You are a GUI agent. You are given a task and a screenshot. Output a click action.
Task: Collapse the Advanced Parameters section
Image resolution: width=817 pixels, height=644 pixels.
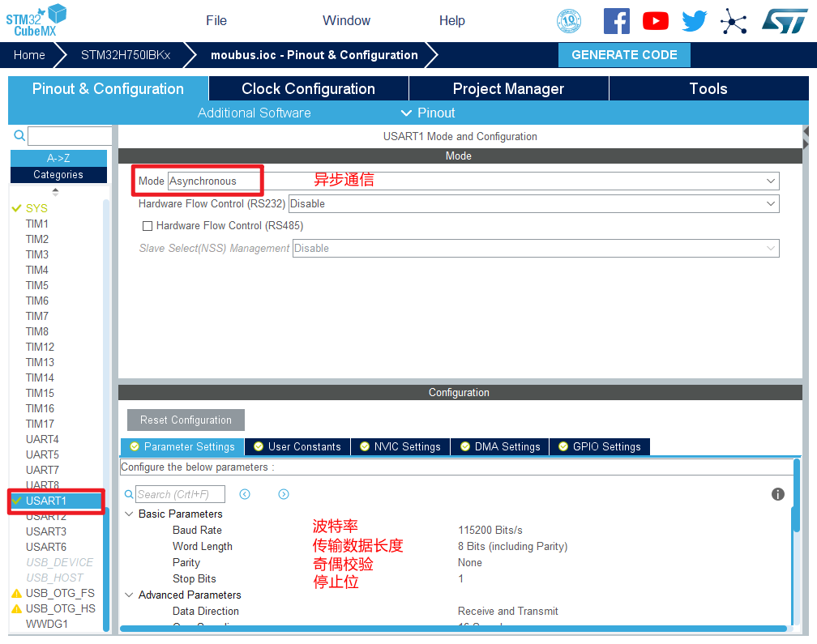[129, 595]
